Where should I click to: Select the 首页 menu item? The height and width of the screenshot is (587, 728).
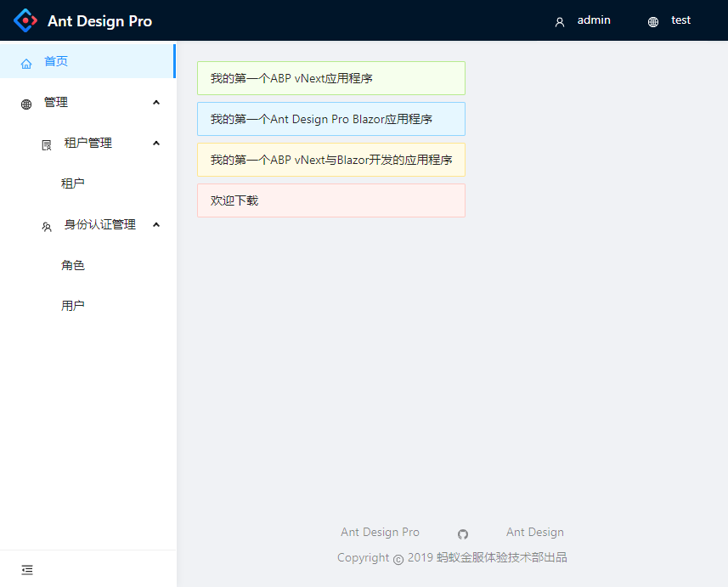[56, 61]
